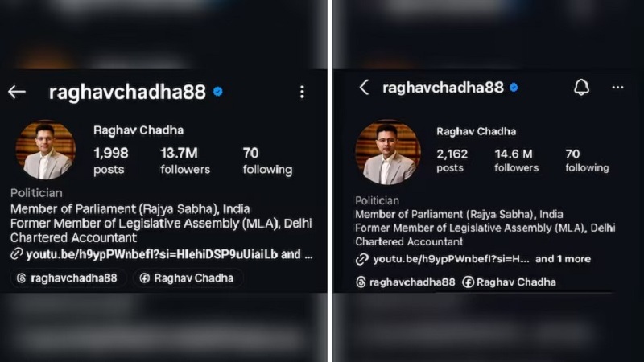Viewport: 644px width, 362px height.
Task: Expand 'and 1 more' links on right
Action: 563,259
